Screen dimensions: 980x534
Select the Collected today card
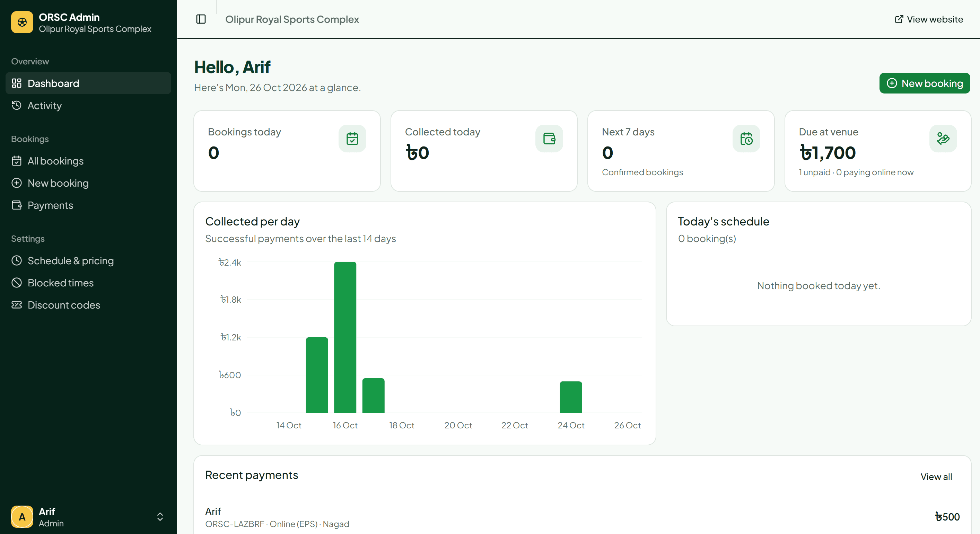tap(484, 151)
